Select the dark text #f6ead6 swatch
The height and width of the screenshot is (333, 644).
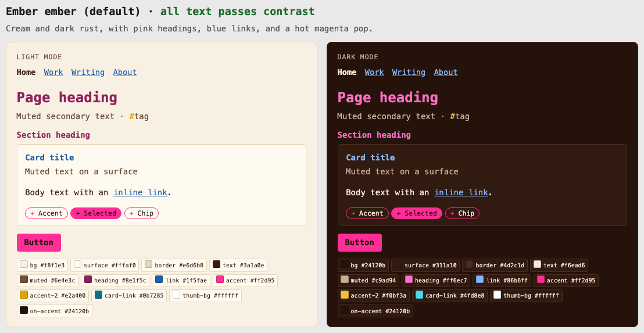(559, 265)
